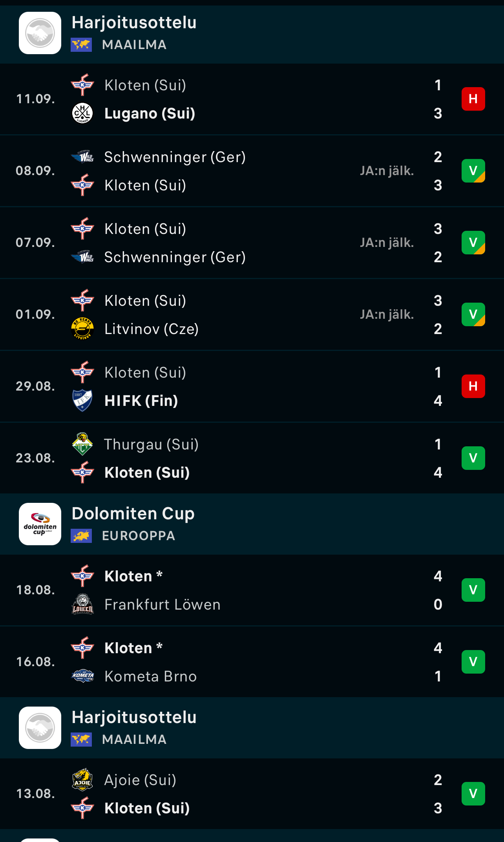Tap the handshake icon of the top Harjoitusottelu header
The width and height of the screenshot is (504, 842).
click(40, 33)
